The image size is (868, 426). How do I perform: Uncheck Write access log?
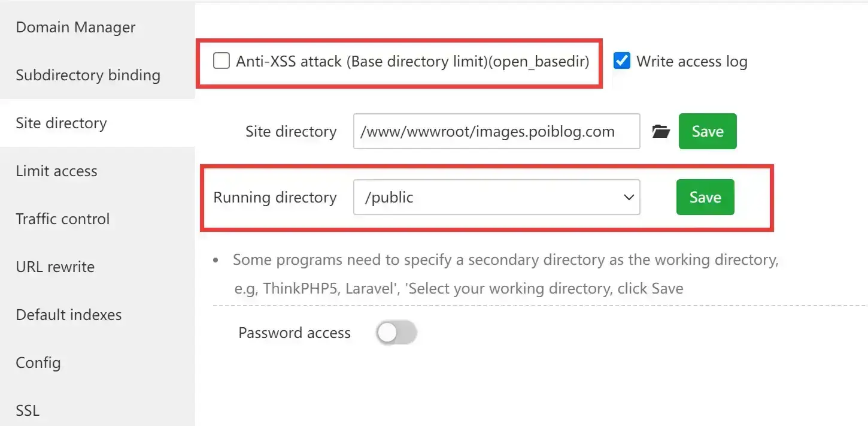(622, 61)
